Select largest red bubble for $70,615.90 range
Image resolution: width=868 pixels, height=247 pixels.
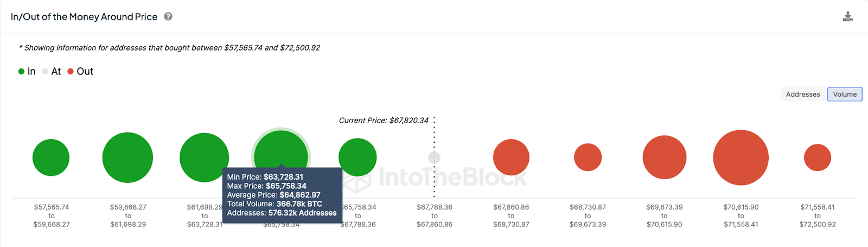click(x=741, y=157)
